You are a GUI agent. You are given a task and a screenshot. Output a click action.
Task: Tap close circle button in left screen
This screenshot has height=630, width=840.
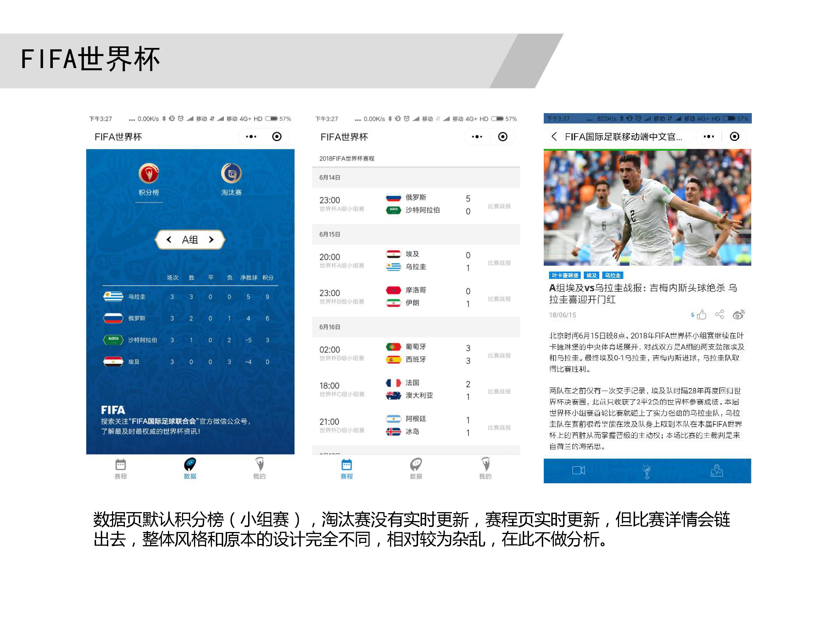(277, 137)
